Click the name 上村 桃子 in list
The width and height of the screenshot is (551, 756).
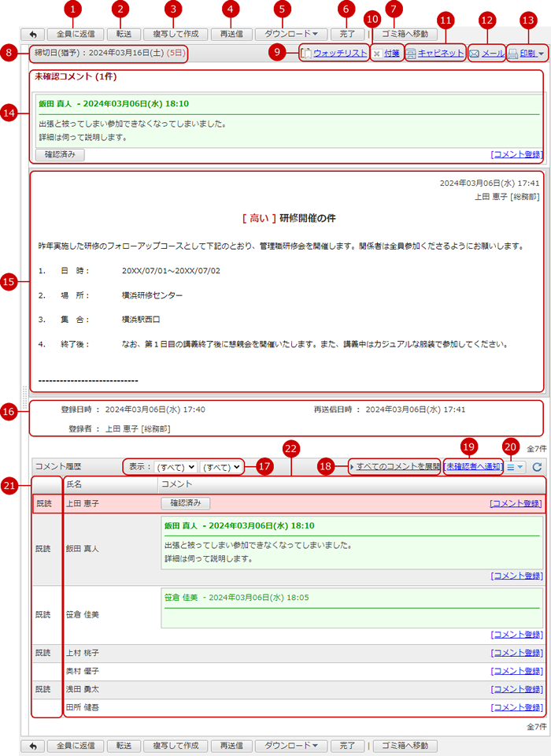(x=83, y=653)
